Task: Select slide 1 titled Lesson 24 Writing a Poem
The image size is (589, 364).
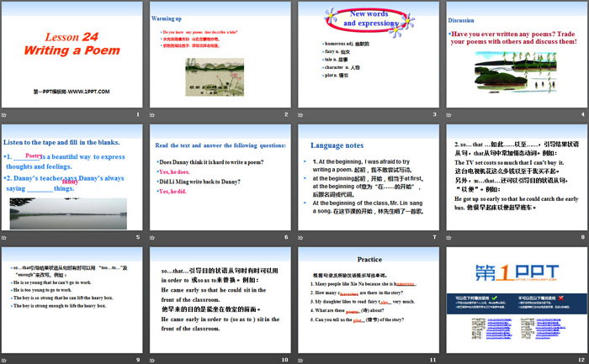Action: [x=72, y=55]
